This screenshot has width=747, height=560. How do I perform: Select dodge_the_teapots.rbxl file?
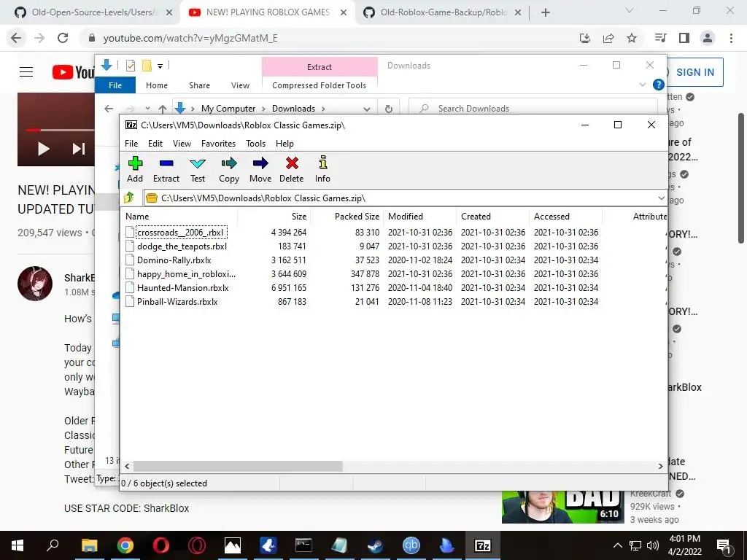click(182, 246)
